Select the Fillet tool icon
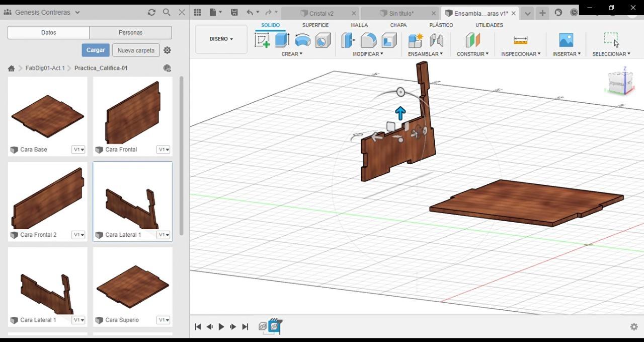This screenshot has width=644, height=342. (x=369, y=40)
